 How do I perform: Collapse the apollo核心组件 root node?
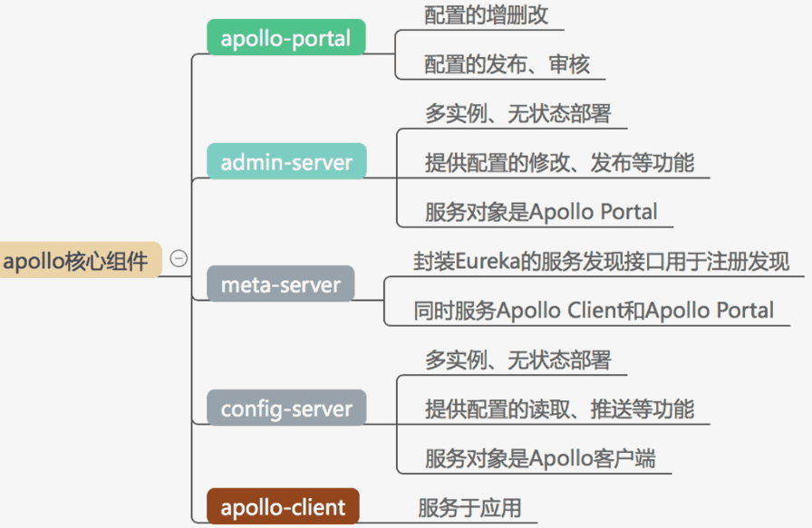click(179, 258)
